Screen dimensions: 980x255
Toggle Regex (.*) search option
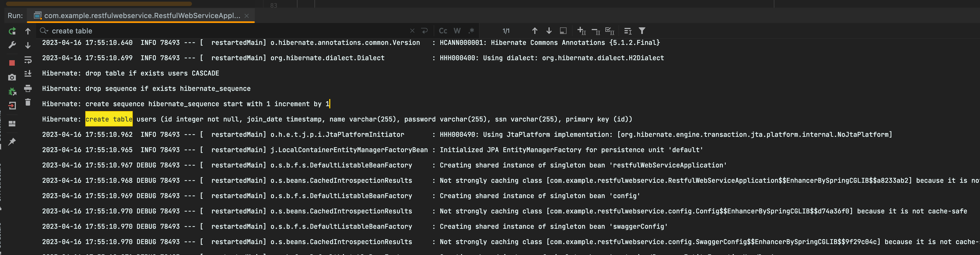(x=471, y=31)
